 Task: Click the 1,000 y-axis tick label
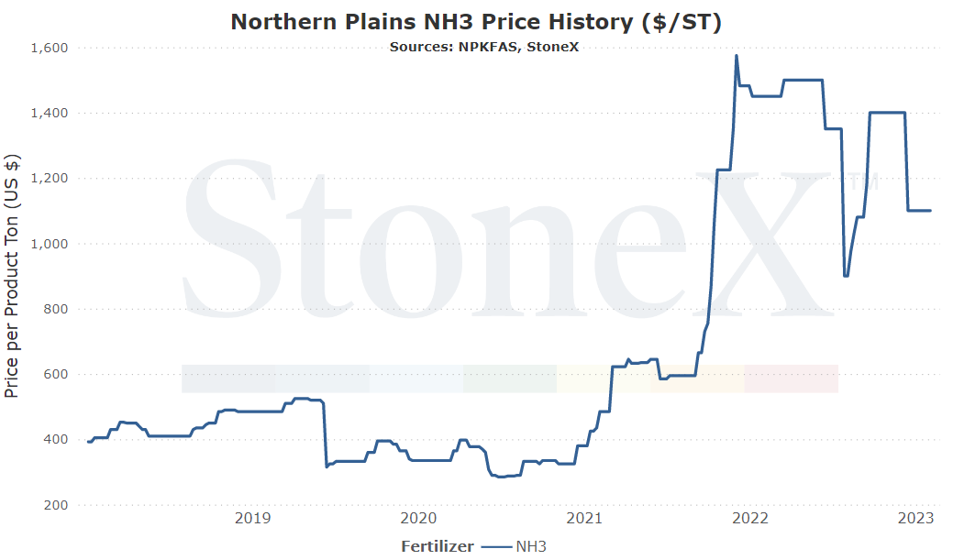[50, 244]
